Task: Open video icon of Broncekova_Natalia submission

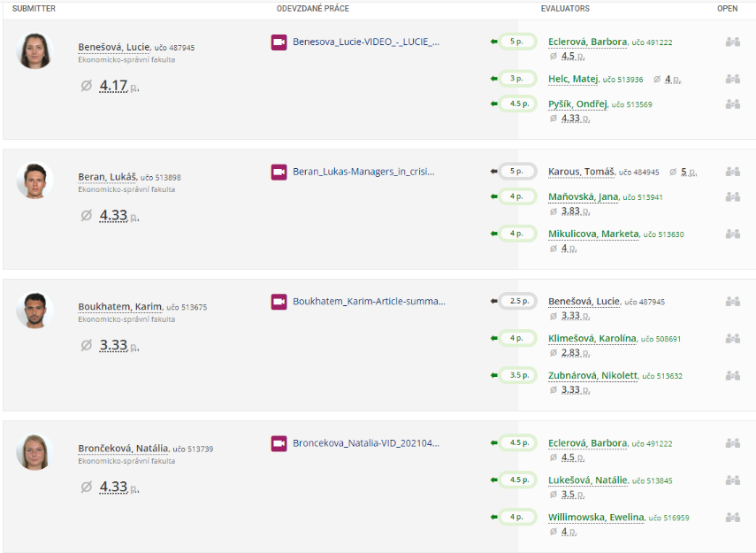Action: point(279,442)
